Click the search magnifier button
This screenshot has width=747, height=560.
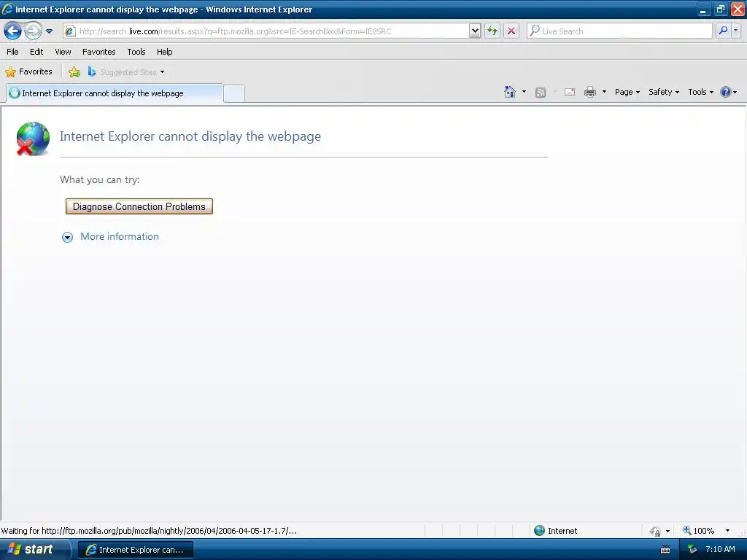click(723, 31)
